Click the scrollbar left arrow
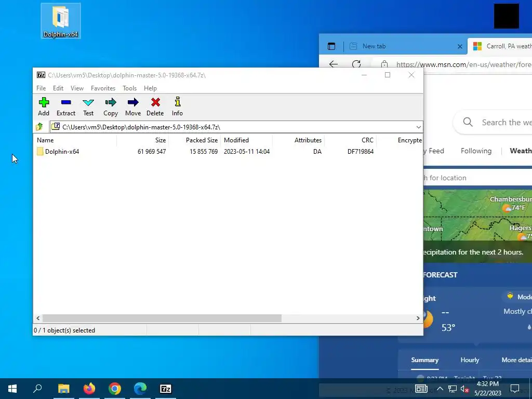Screen dimensions: 532x399 point(38,318)
